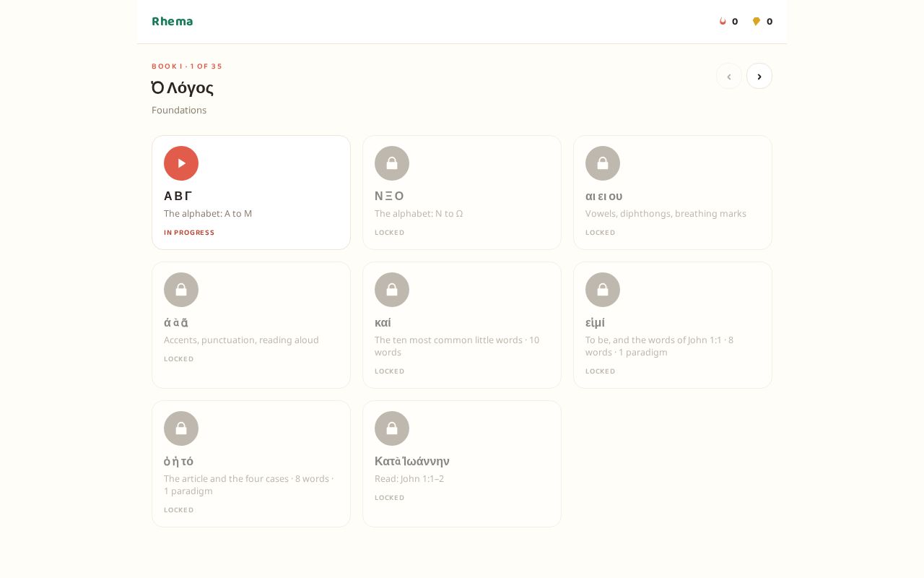Click the ΝΞΟ lesson title
This screenshot has width=924, height=578.
pyautogui.click(x=389, y=196)
